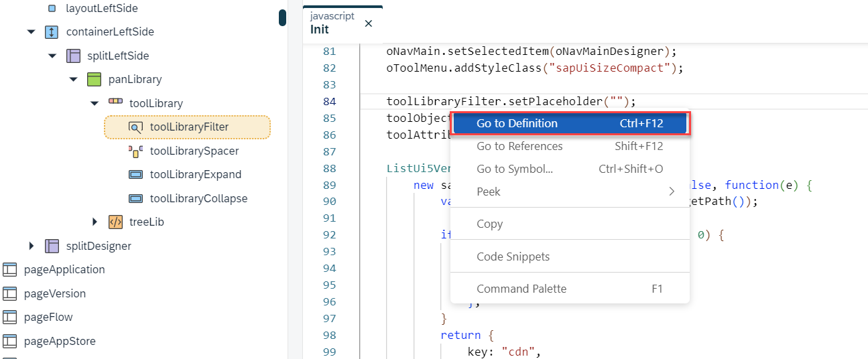Choose Go to Symbol... menu entry
The image size is (868, 359).
570,169
